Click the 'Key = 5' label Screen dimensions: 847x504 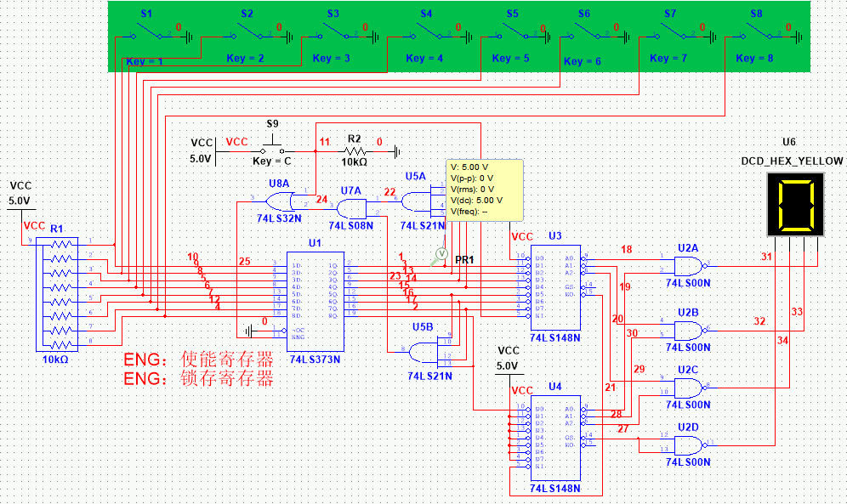[510, 59]
